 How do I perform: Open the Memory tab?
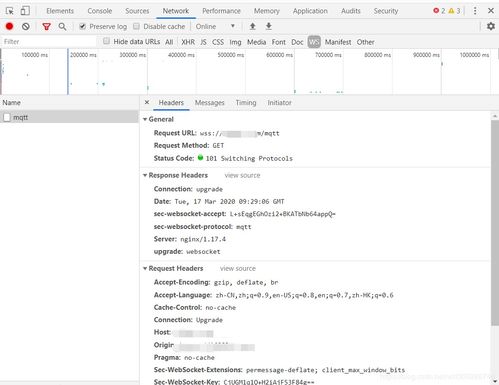coord(267,11)
